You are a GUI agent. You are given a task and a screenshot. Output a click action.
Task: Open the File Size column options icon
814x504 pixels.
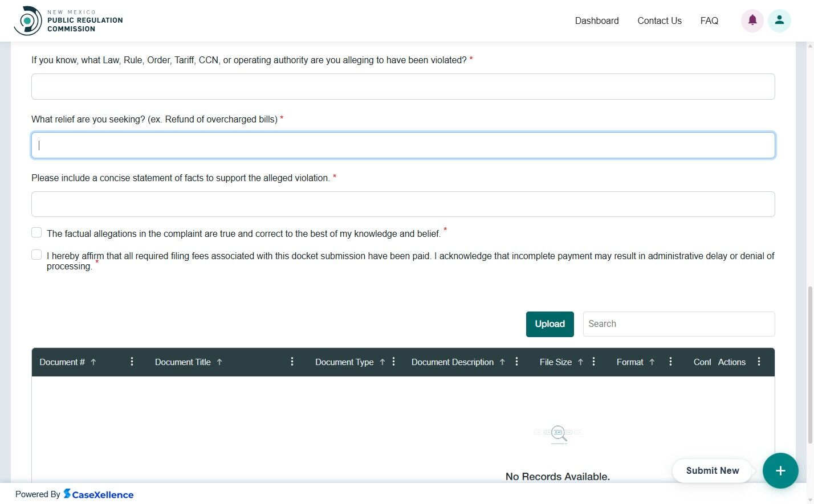tap(593, 361)
